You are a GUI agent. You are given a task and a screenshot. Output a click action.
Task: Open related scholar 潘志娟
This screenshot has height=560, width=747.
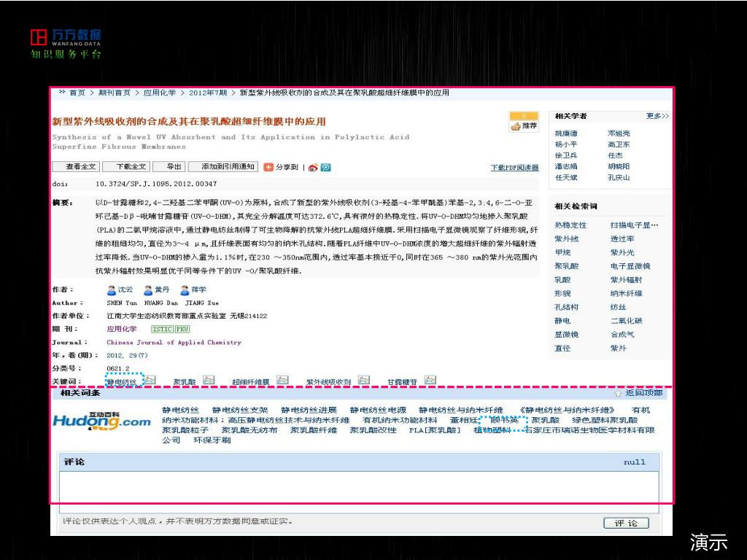[x=566, y=166]
